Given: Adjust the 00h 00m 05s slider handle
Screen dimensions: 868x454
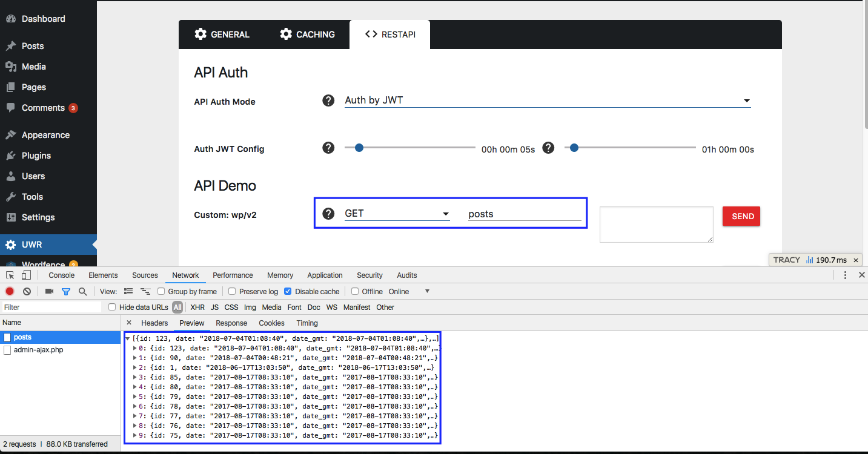Looking at the screenshot, I should point(359,147).
